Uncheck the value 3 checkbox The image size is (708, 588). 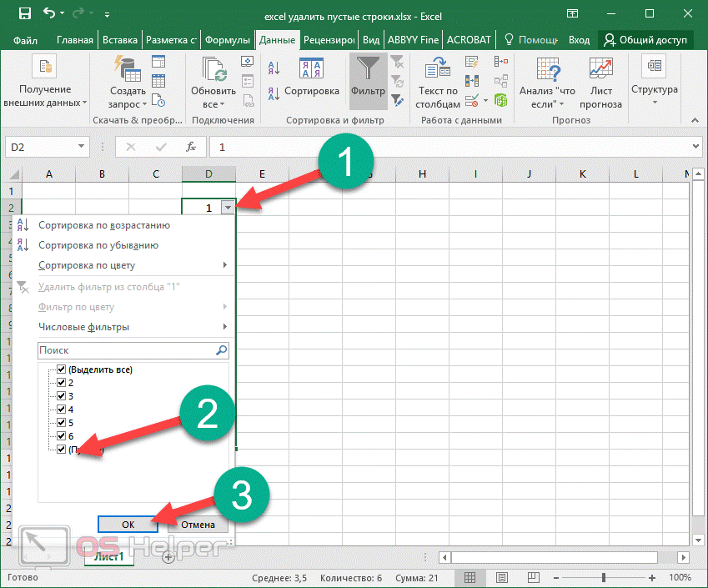point(61,396)
